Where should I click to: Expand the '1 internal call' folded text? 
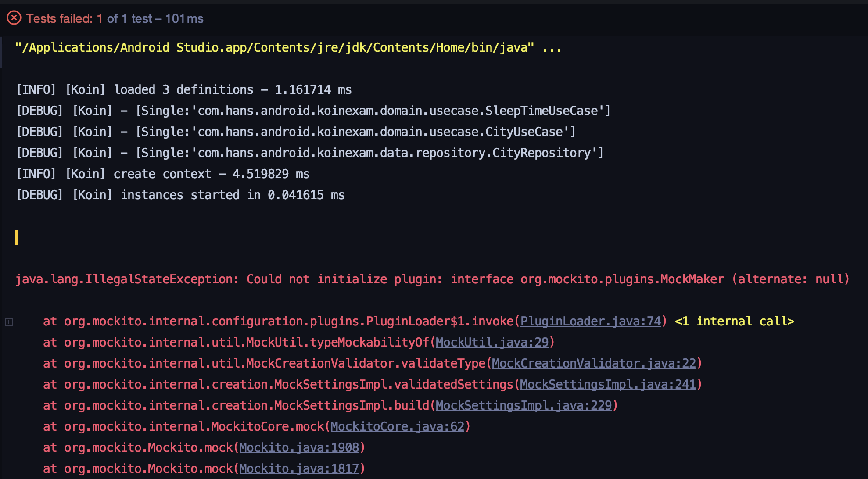(734, 322)
